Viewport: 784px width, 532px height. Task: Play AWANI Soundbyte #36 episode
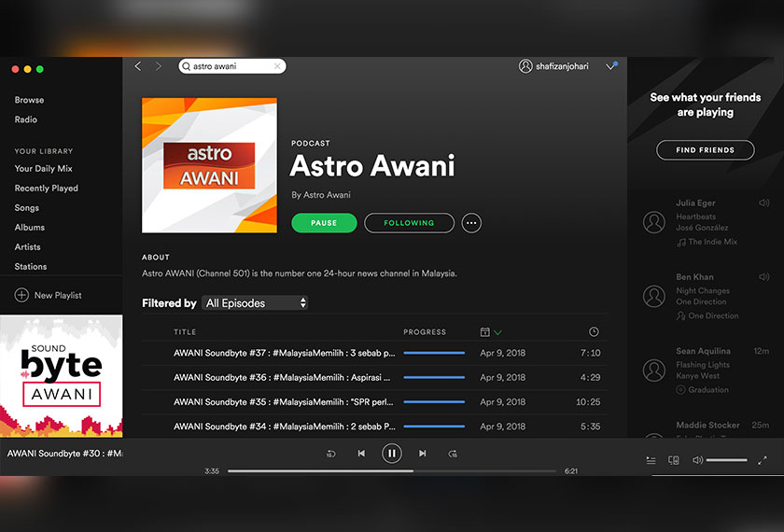[282, 377]
